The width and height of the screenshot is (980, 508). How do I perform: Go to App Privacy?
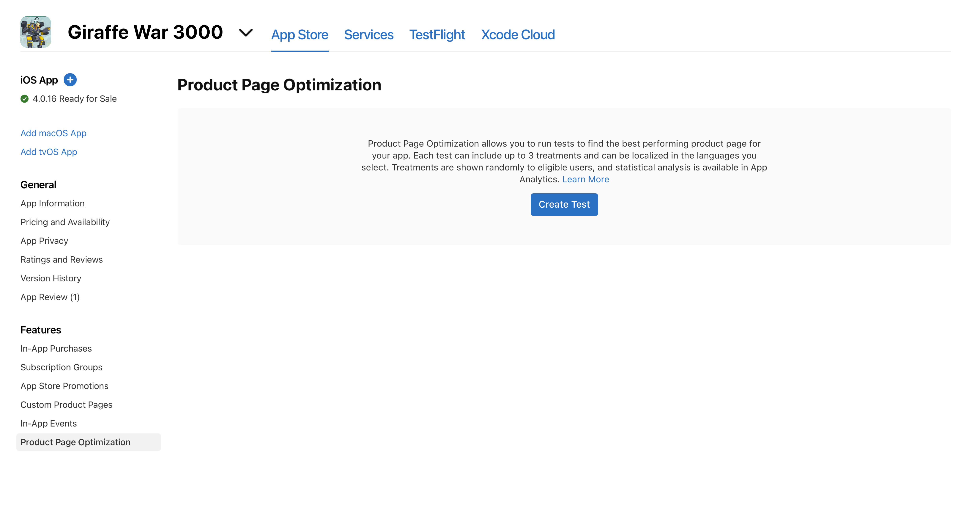pyautogui.click(x=44, y=241)
